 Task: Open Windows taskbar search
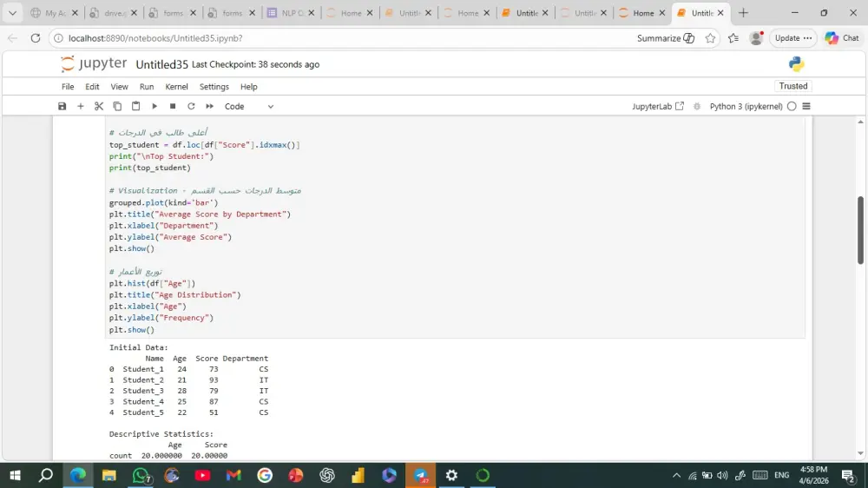[x=46, y=475]
